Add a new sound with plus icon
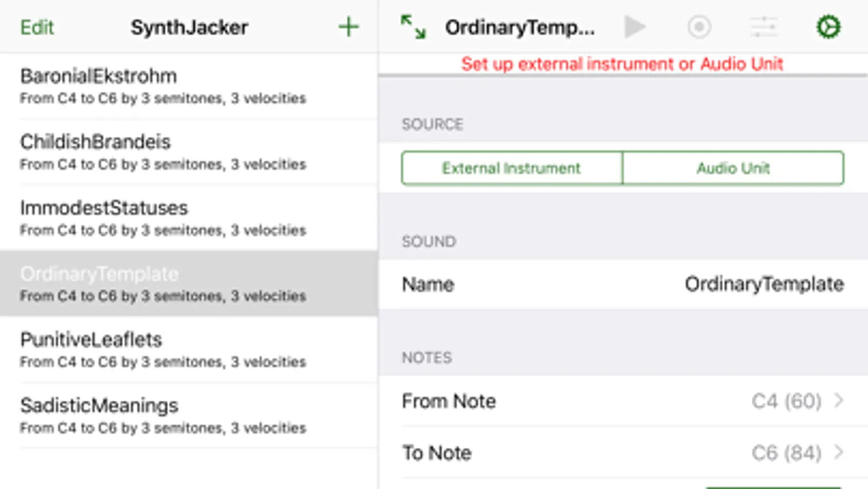Screen dimensions: 868x489 pyautogui.click(x=349, y=27)
